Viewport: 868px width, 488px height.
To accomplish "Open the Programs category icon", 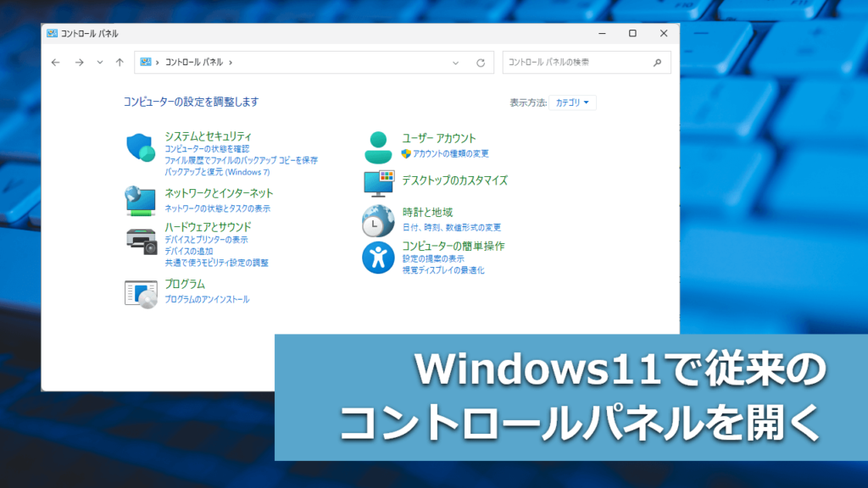I will click(x=141, y=293).
